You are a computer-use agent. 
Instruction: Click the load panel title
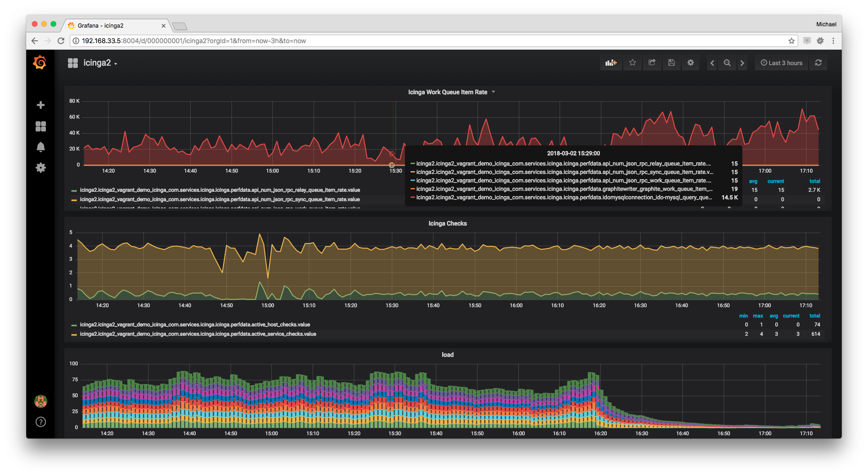448,355
